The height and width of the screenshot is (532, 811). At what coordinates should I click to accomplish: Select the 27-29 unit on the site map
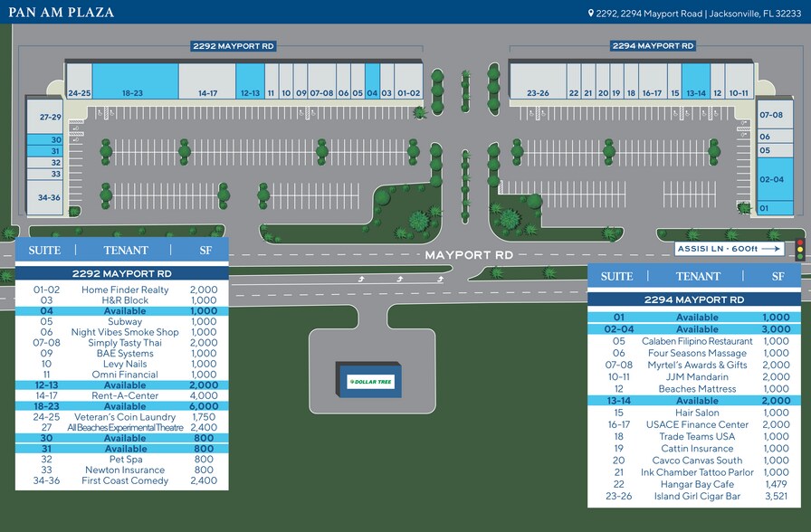tap(45, 117)
